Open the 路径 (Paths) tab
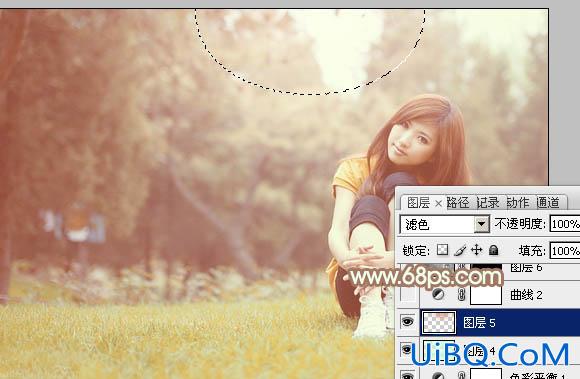 (458, 203)
